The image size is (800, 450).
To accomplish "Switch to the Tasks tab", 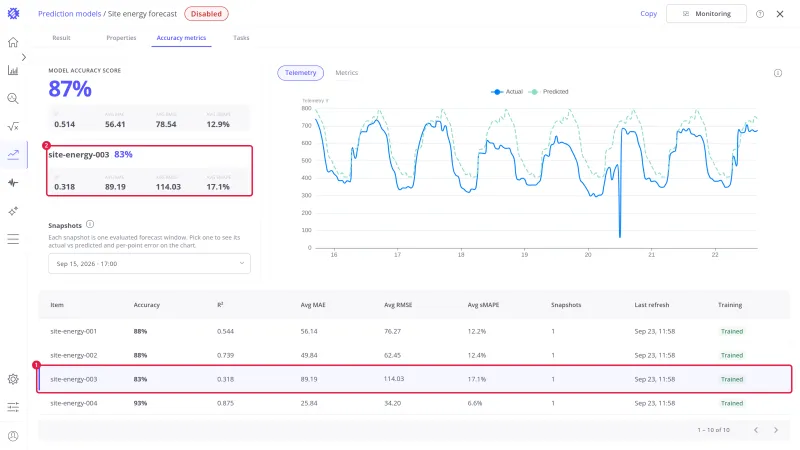I will pyautogui.click(x=241, y=38).
